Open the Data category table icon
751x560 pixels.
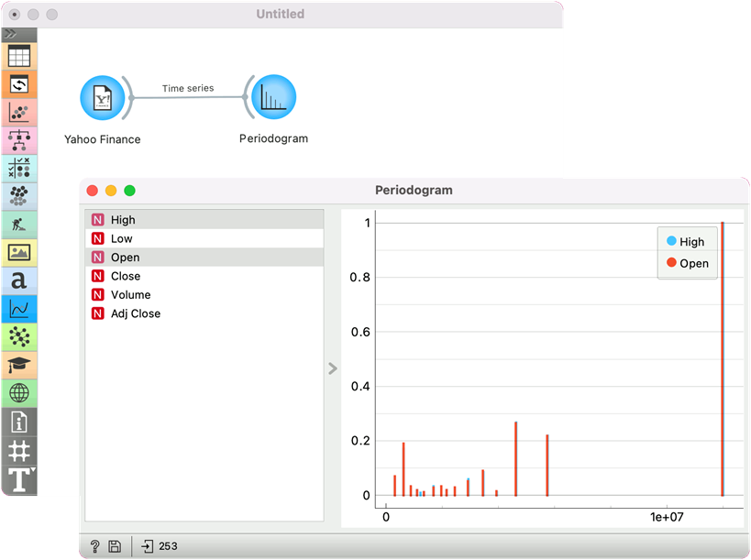click(x=19, y=57)
